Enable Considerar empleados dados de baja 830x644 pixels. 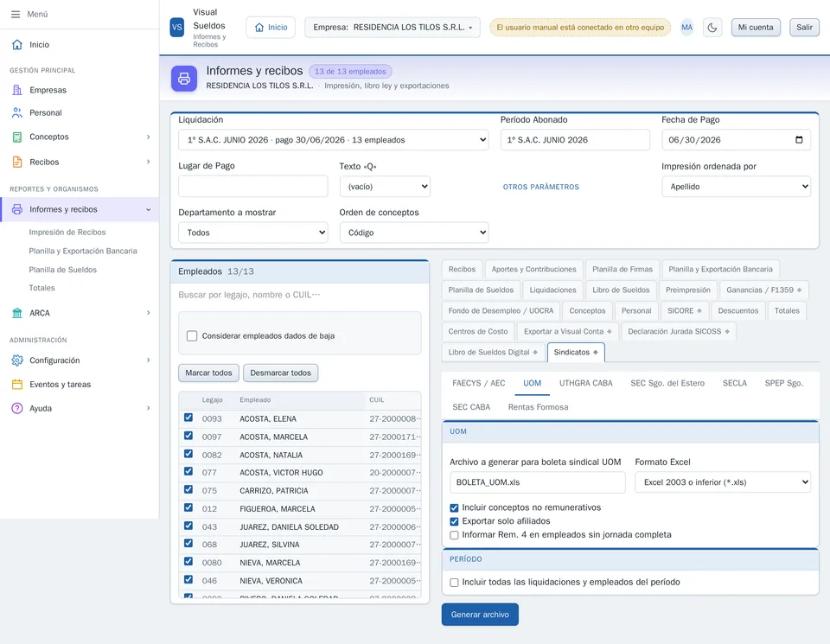pyautogui.click(x=192, y=336)
